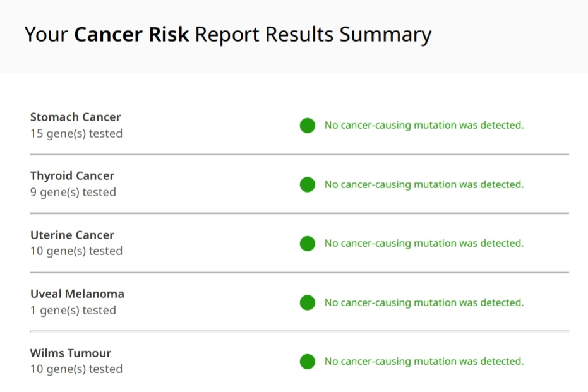Image resolution: width=588 pixels, height=392 pixels.
Task: Click the '15 gene(s) tested' text
Action: pos(76,133)
